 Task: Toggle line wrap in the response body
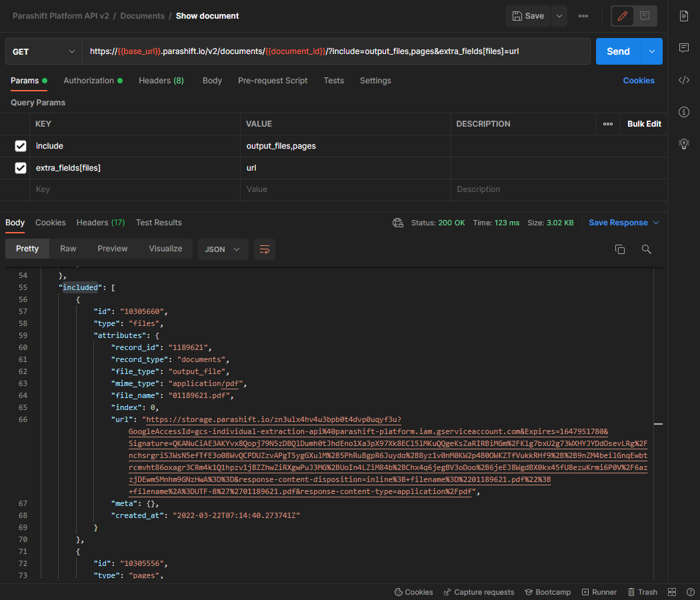tap(265, 249)
